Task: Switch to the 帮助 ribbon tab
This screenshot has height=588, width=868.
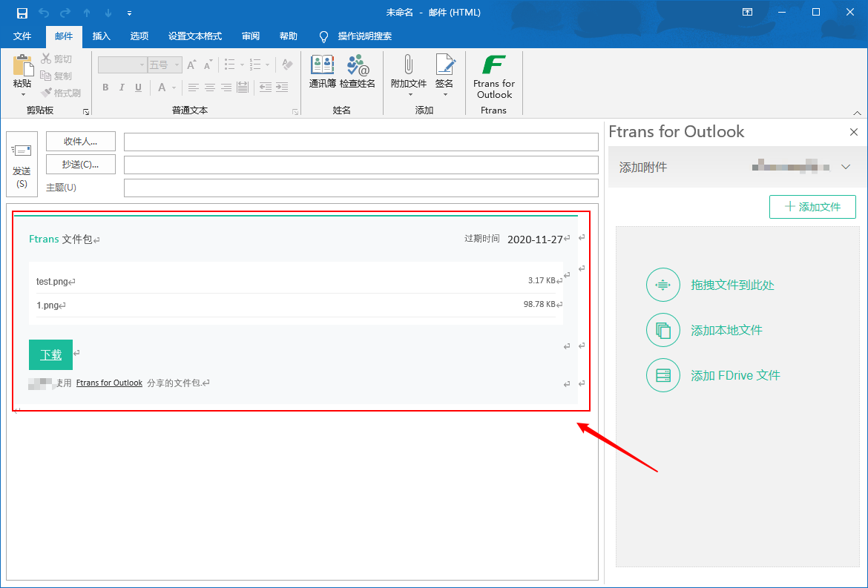Action: 289,36
